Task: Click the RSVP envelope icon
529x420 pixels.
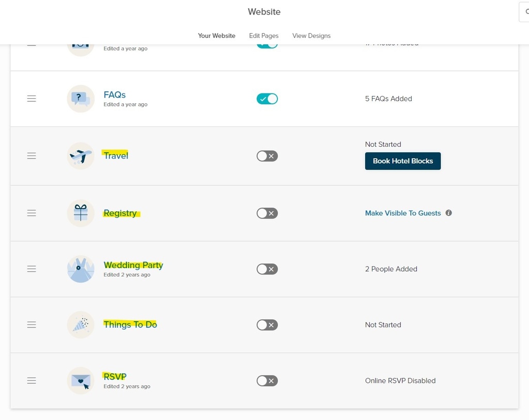Action: tap(81, 381)
